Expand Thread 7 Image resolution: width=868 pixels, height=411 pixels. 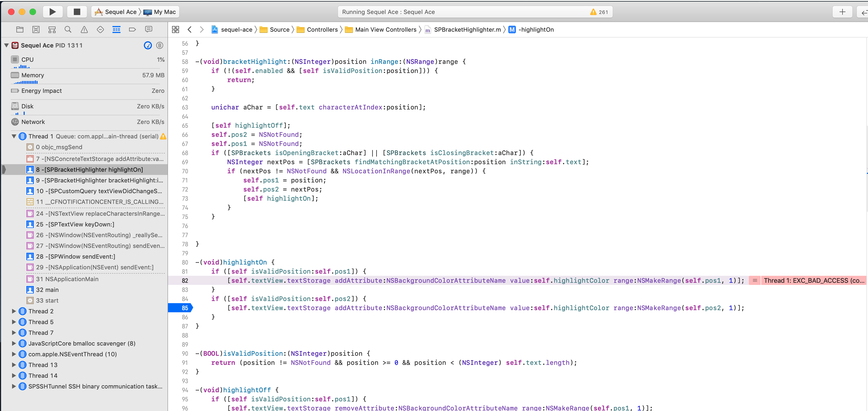click(14, 333)
